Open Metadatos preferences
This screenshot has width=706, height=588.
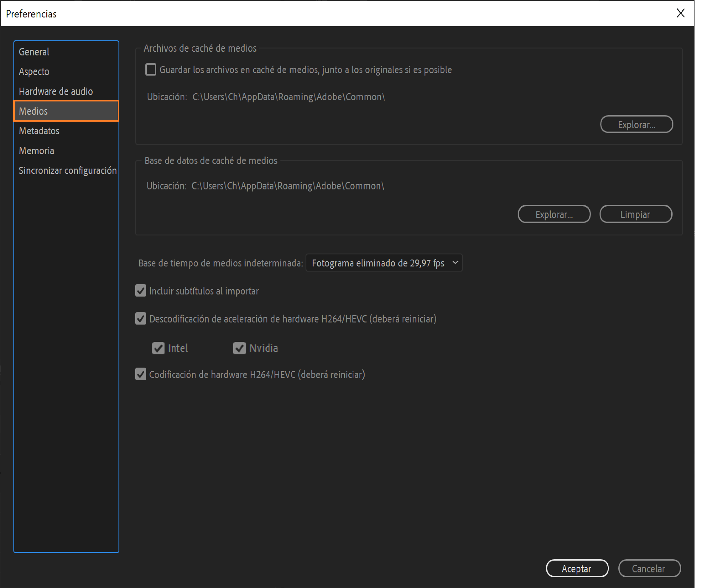(39, 131)
